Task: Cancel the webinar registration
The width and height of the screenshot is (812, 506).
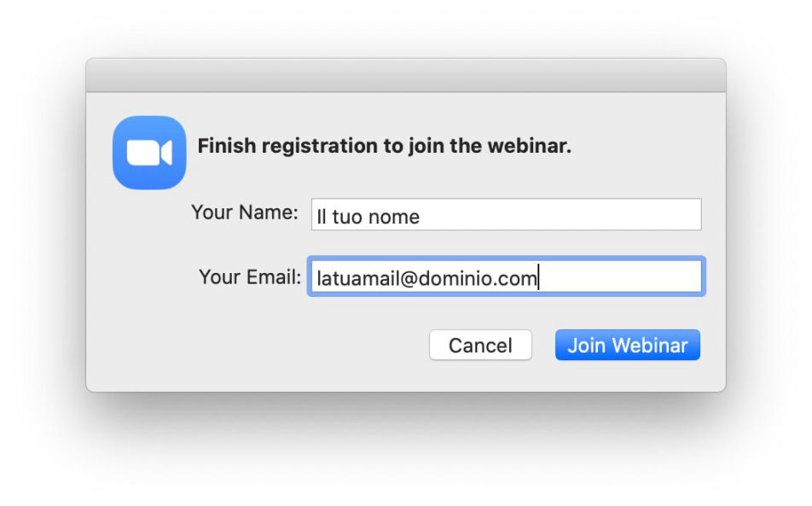Action: (480, 345)
